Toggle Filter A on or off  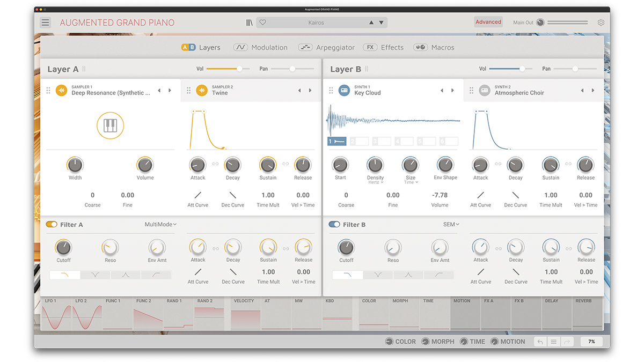tap(52, 225)
